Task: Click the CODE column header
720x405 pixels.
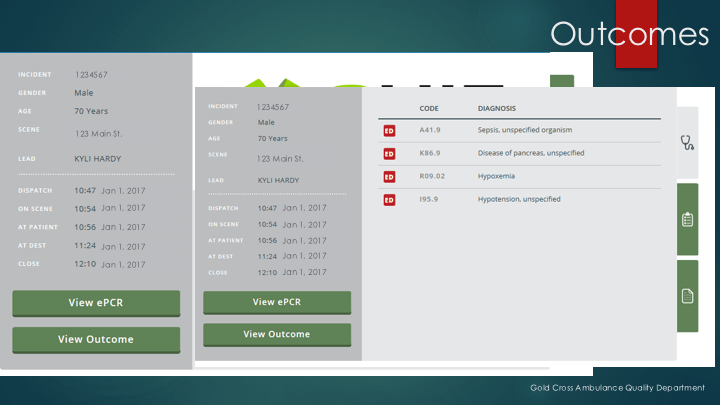Action: click(x=429, y=108)
